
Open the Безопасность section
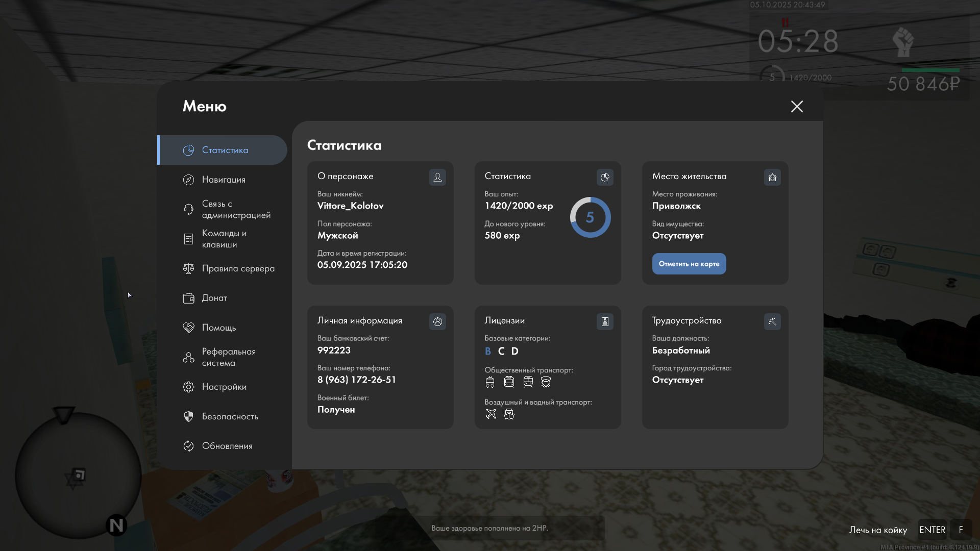[x=230, y=416]
